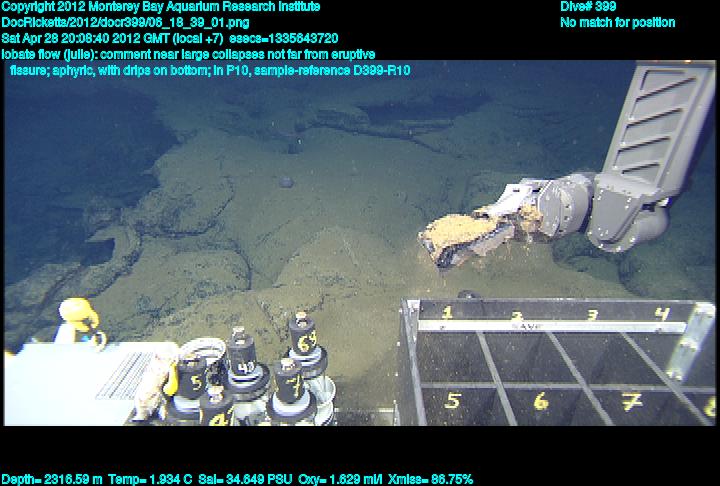Viewport: 720px width, 486px height.
Task: Click the "Oxy= 1.629 ml/l" readout
Action: click(340, 479)
